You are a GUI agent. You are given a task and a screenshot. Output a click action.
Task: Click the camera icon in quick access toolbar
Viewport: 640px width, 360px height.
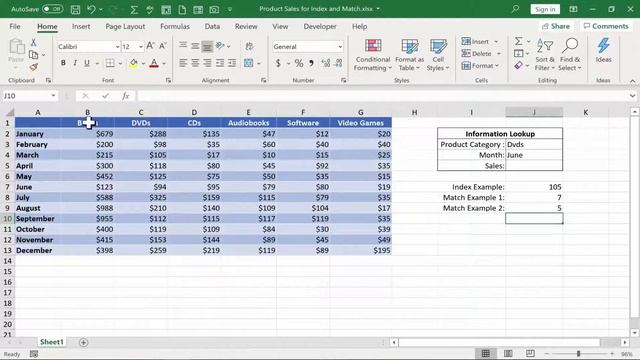214,9
